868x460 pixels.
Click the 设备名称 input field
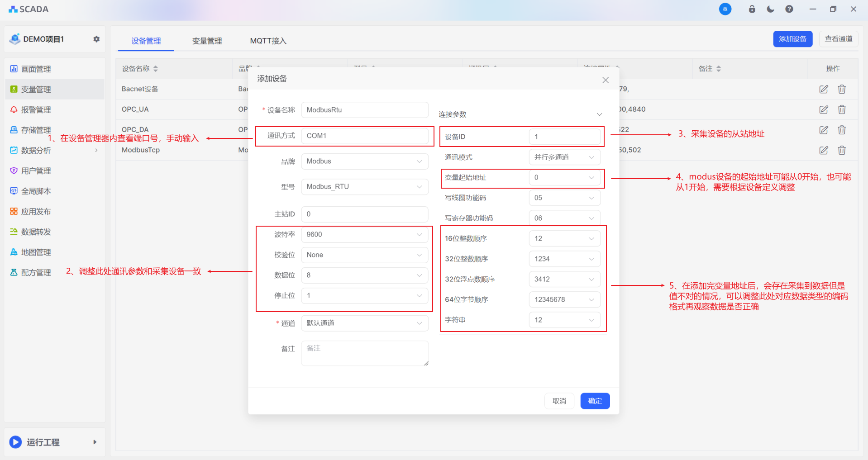click(364, 110)
